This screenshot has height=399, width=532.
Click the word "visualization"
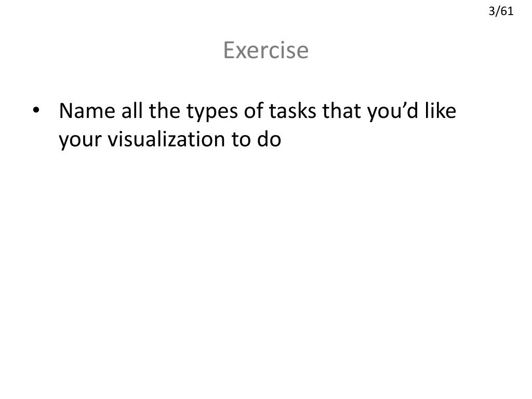click(x=166, y=139)
